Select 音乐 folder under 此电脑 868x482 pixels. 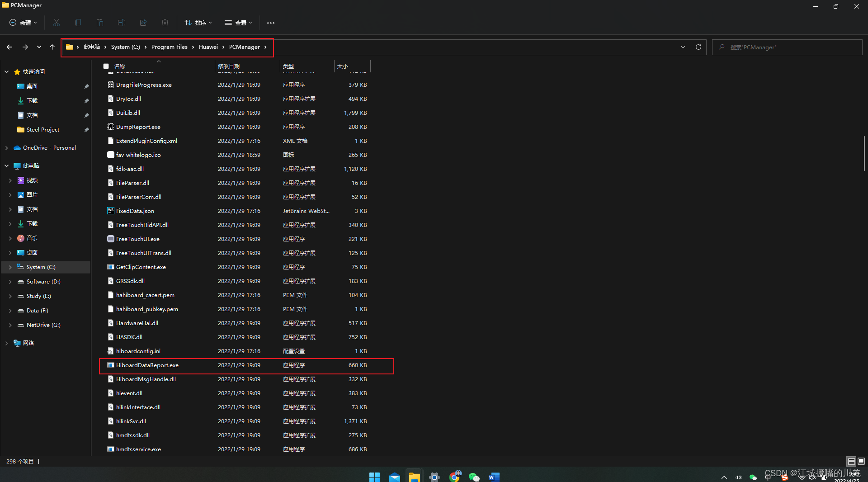pyautogui.click(x=32, y=238)
